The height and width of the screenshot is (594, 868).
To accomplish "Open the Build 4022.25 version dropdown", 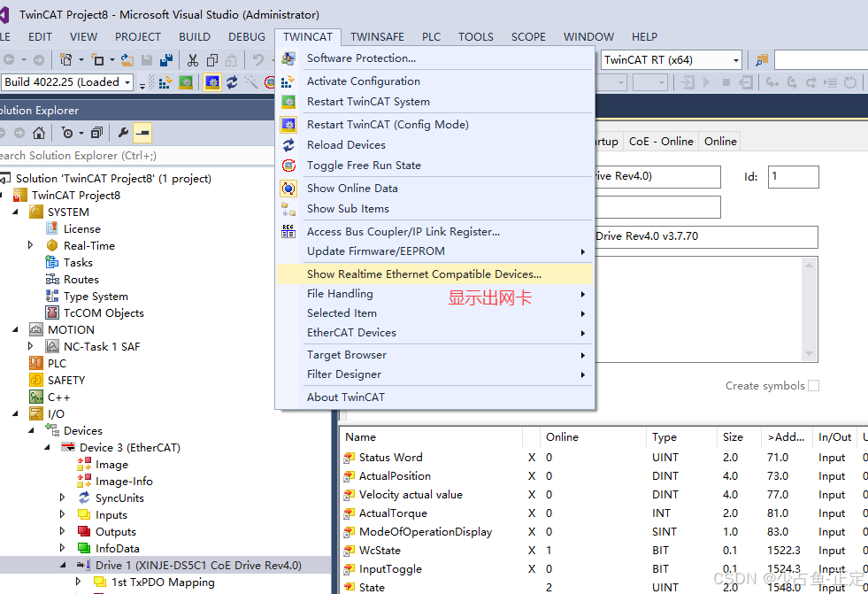I will coord(127,82).
